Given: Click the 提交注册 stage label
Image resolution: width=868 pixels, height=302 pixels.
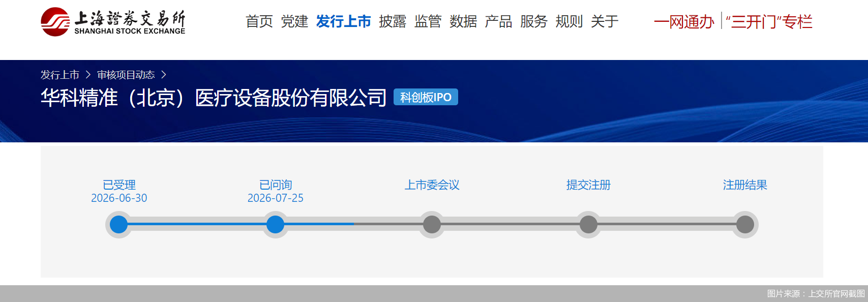Looking at the screenshot, I should [589, 185].
